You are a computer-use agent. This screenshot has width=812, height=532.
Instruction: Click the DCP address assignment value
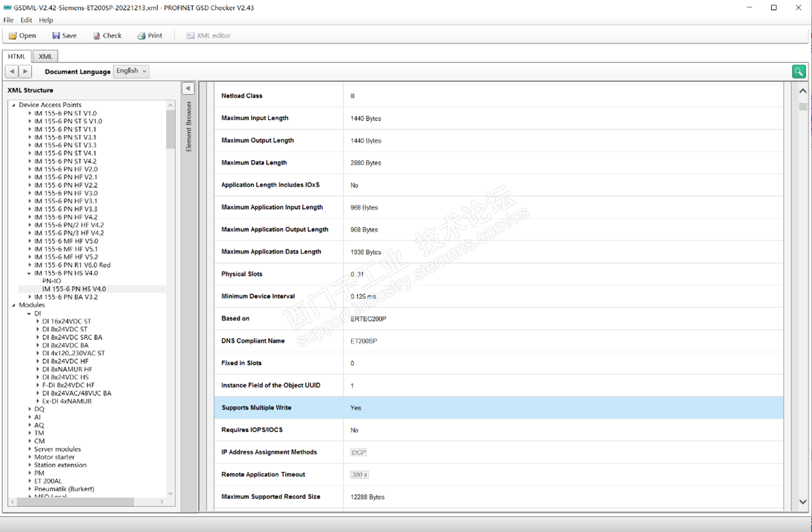coord(359,453)
